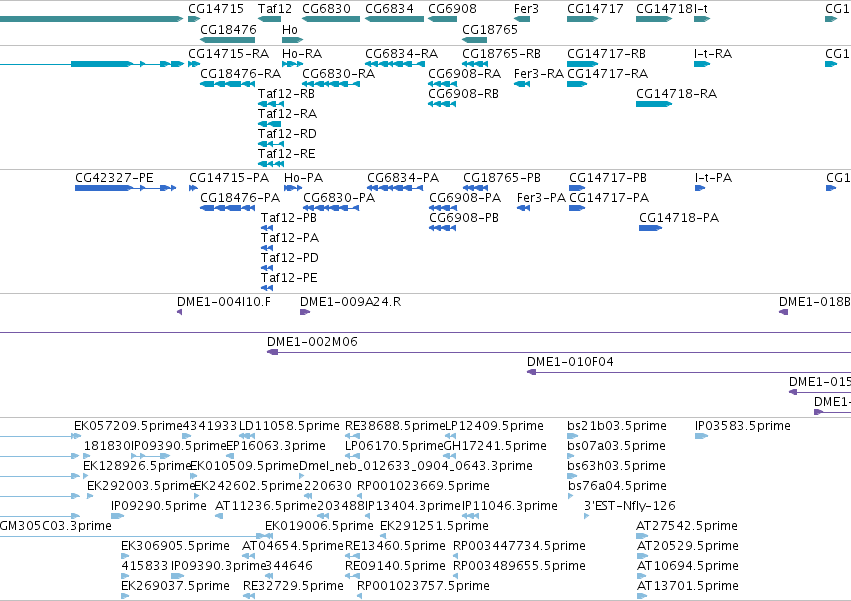Select the CG6908 gene label
Image resolution: width=851 pixels, height=601 pixels.
point(452,9)
